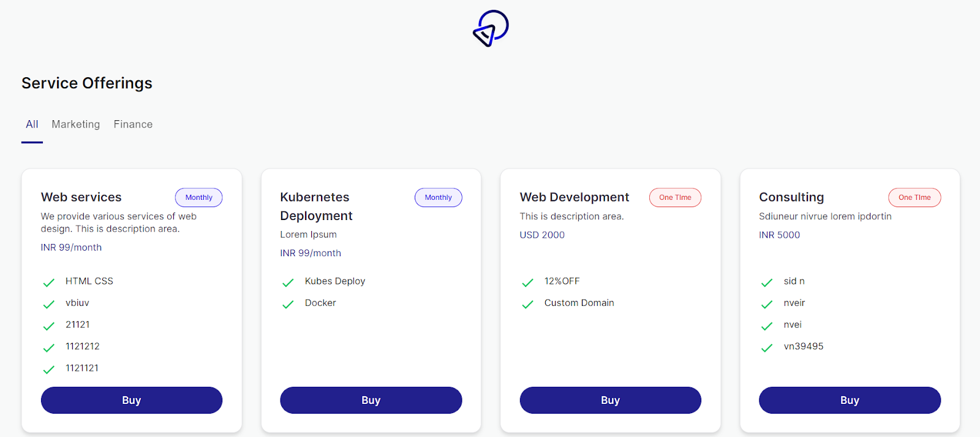980x437 pixels.
Task: Click the Lorem Ipsum description
Action: tap(309, 235)
